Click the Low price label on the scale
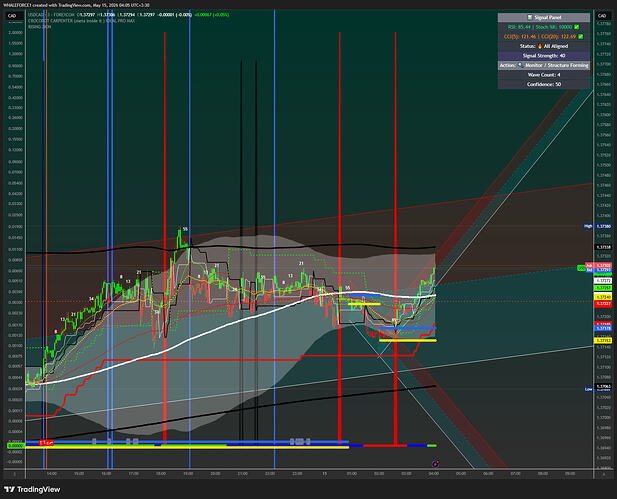Viewport: 617px width, 499px height. (588, 389)
